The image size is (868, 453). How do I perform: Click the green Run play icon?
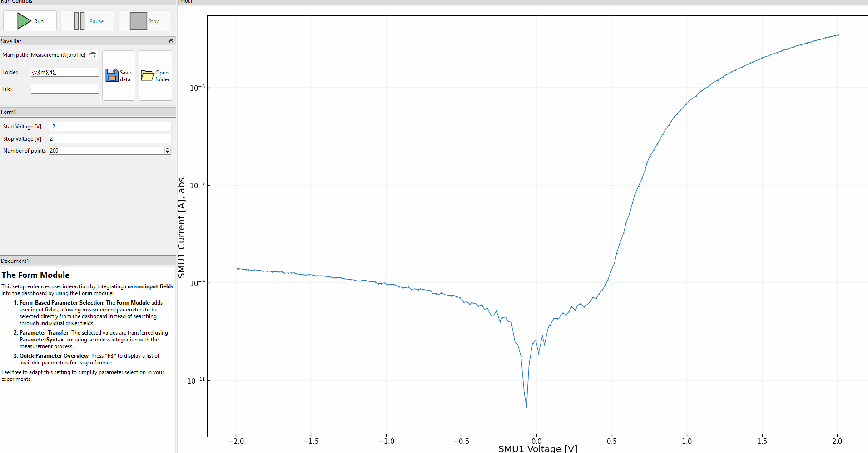click(24, 21)
